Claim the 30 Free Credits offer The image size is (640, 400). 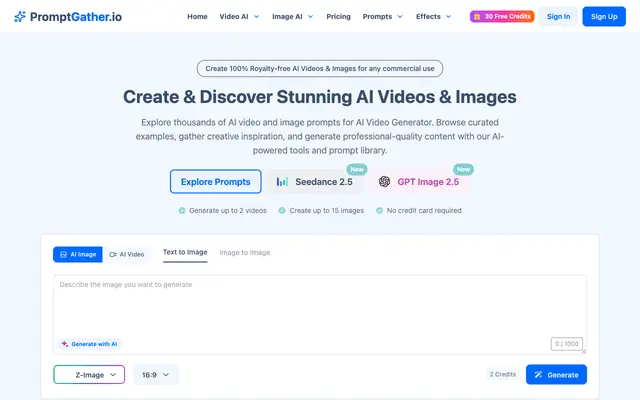click(x=502, y=17)
